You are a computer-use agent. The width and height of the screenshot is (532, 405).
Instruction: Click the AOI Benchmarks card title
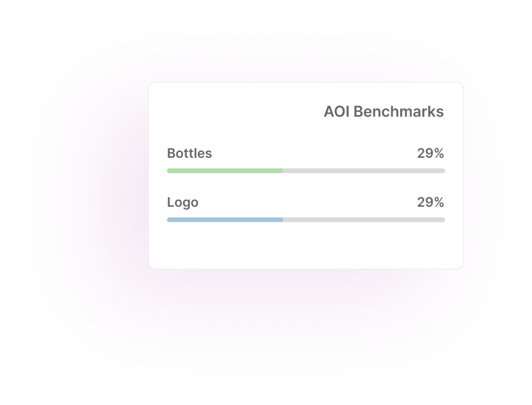[384, 112]
